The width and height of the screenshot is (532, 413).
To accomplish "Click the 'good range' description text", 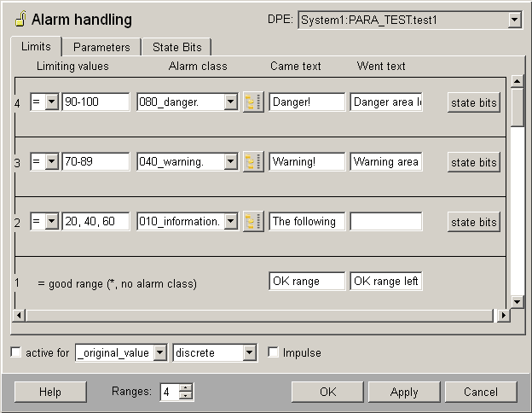I will pyautogui.click(x=117, y=283).
